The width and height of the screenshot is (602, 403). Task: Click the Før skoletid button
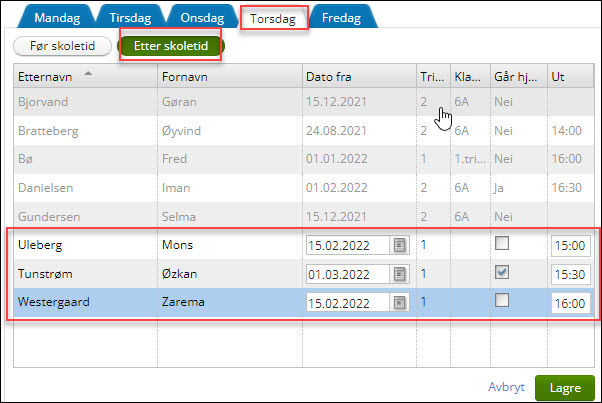pos(62,46)
